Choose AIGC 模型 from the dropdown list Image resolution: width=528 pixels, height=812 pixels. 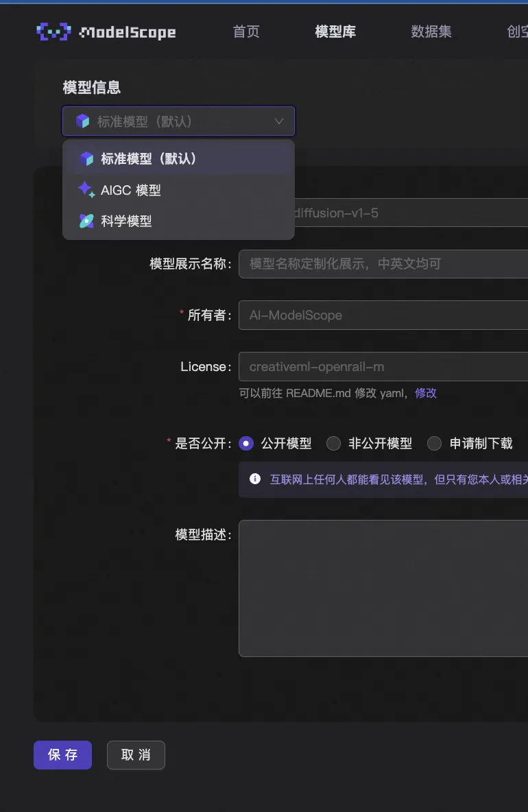[x=178, y=190]
